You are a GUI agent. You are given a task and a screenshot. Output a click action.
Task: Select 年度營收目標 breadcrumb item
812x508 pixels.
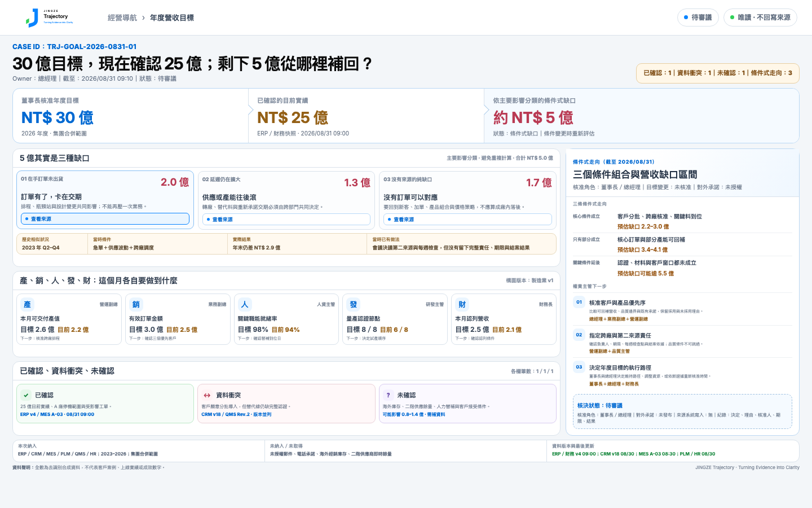coord(172,18)
